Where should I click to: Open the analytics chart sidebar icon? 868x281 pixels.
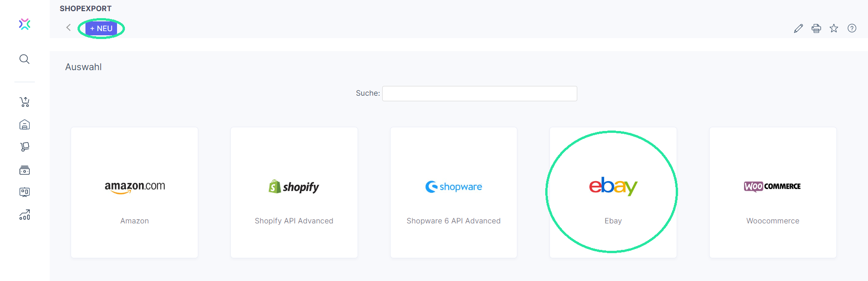[25, 215]
